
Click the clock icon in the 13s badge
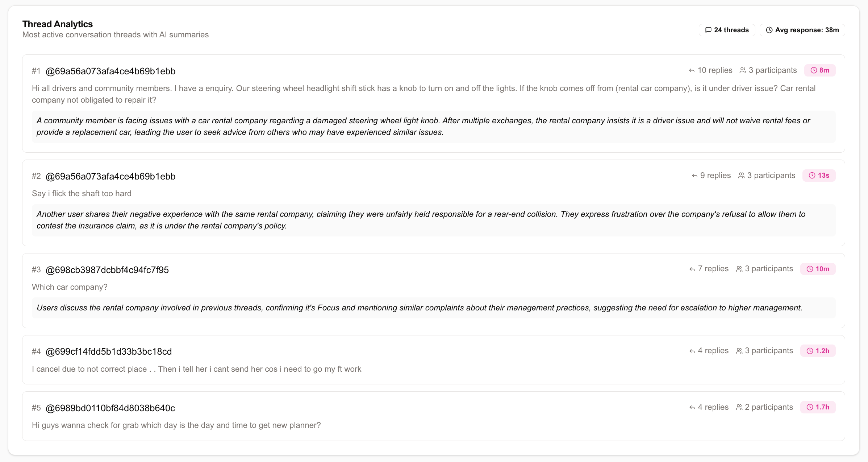[x=812, y=176]
